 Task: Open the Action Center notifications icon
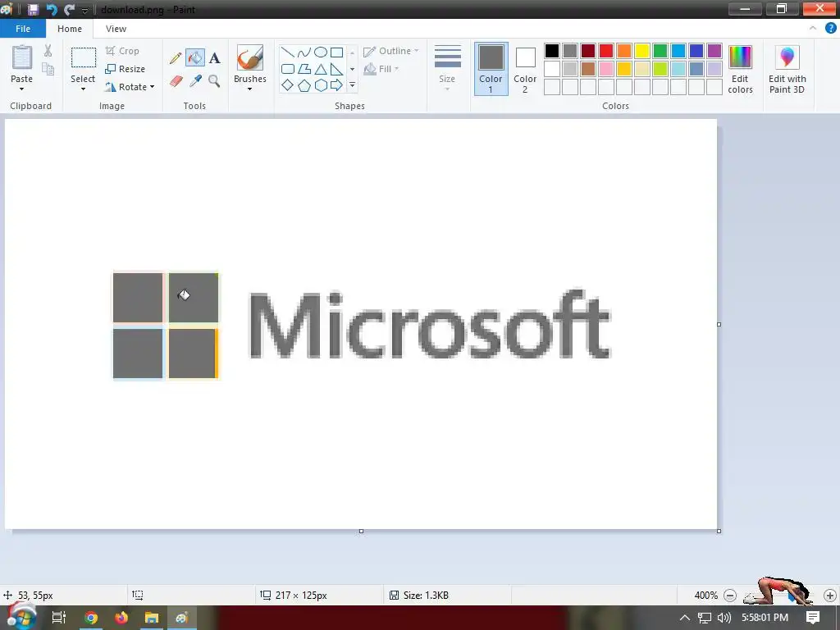(813, 617)
